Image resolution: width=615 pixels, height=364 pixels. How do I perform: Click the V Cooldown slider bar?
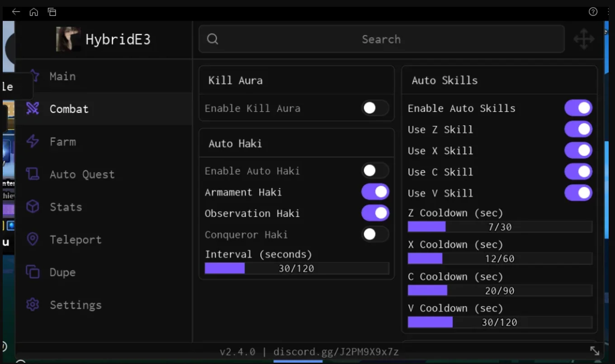[x=500, y=322]
